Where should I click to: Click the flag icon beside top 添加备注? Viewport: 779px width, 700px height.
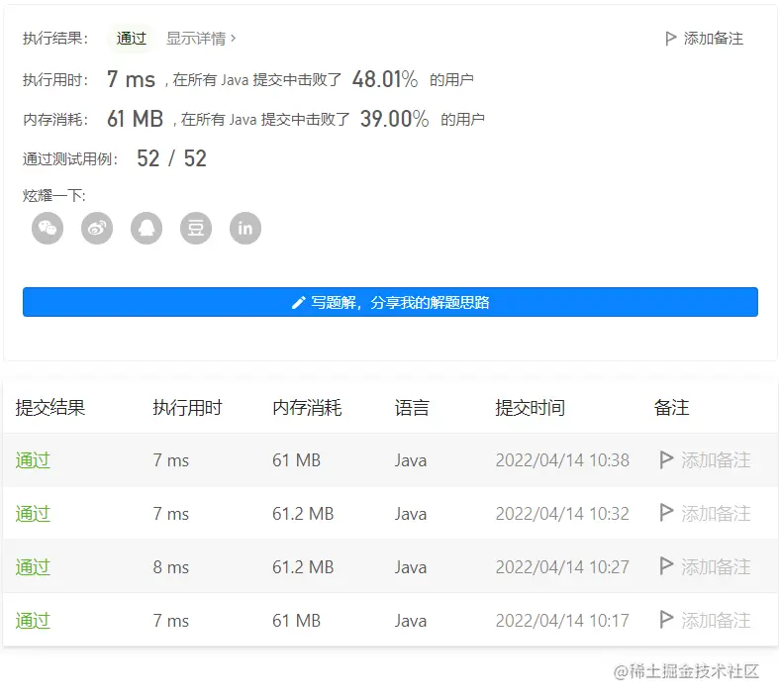point(671,39)
